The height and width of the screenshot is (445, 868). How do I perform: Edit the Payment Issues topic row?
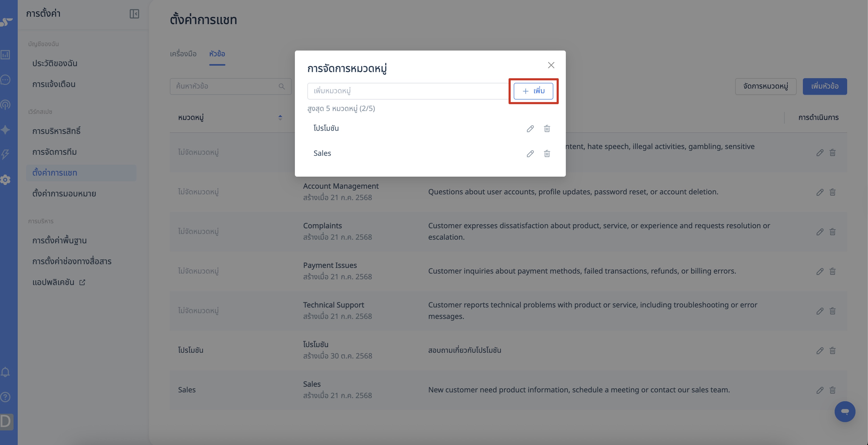point(820,271)
